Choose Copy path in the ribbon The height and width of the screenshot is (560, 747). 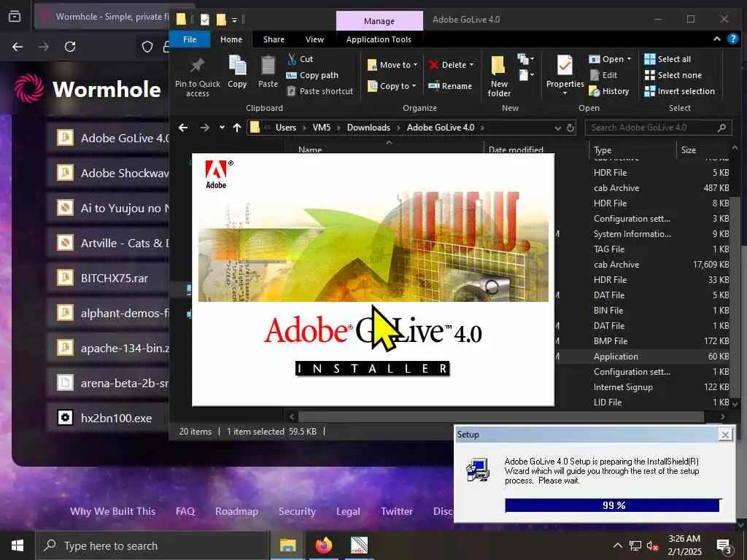click(312, 75)
